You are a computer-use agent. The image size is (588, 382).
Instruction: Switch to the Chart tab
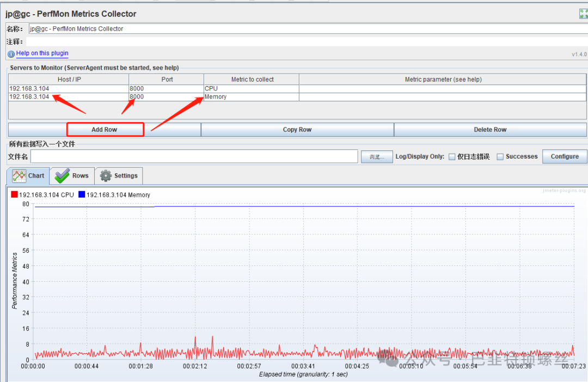[28, 175]
